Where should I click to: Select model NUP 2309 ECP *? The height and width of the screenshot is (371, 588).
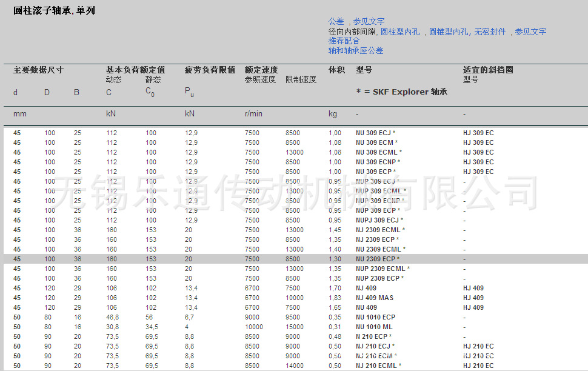[379, 278]
